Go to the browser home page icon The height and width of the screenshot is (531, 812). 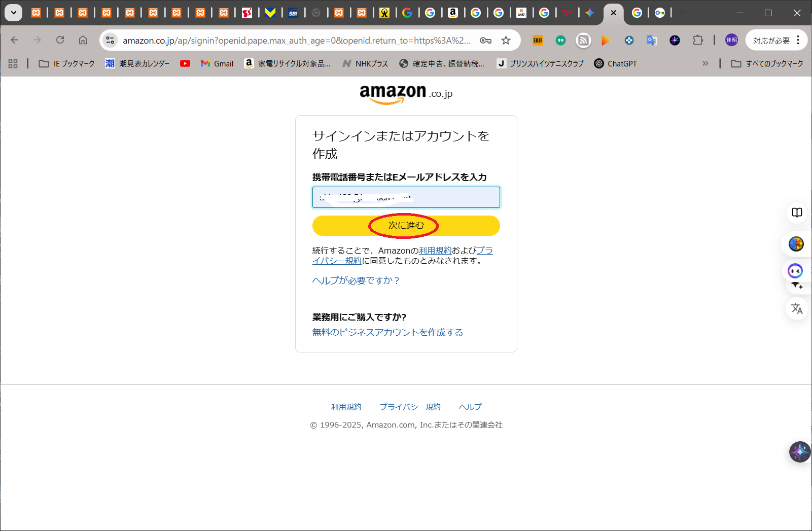point(83,40)
